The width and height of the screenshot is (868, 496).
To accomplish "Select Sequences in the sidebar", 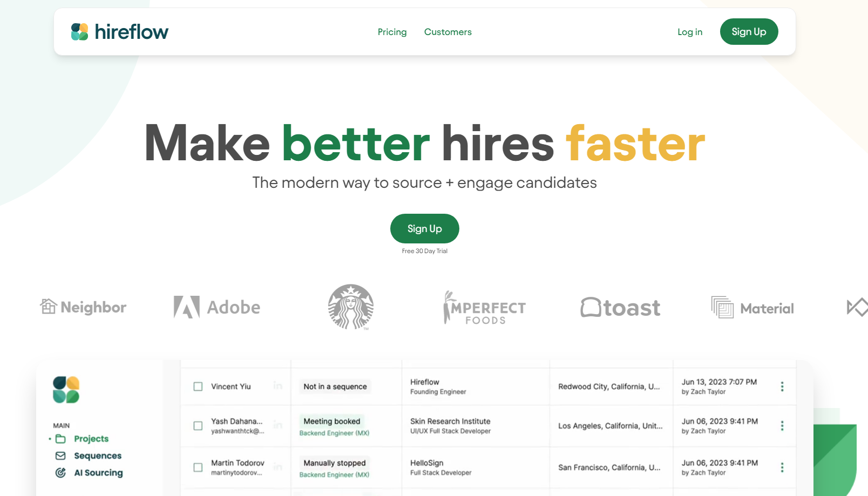I will (97, 456).
